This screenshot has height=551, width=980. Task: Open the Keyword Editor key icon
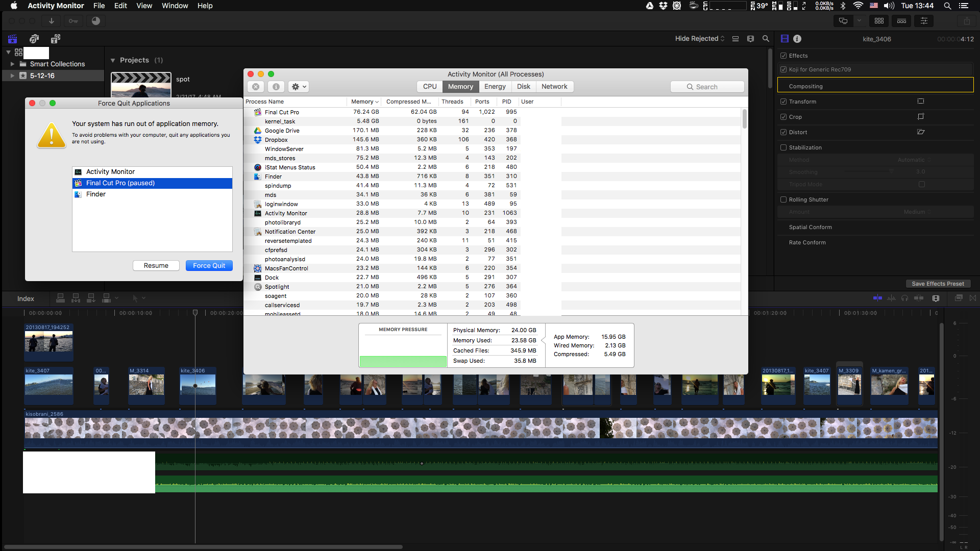[x=73, y=21]
